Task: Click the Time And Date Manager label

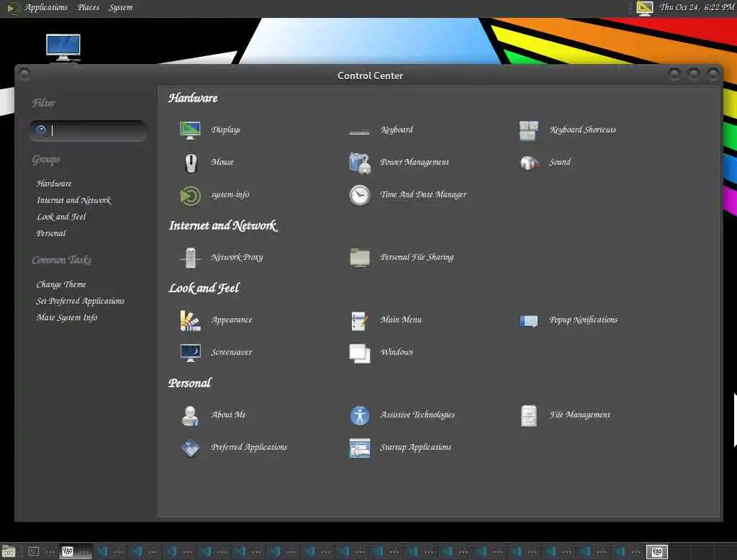Action: coord(423,194)
